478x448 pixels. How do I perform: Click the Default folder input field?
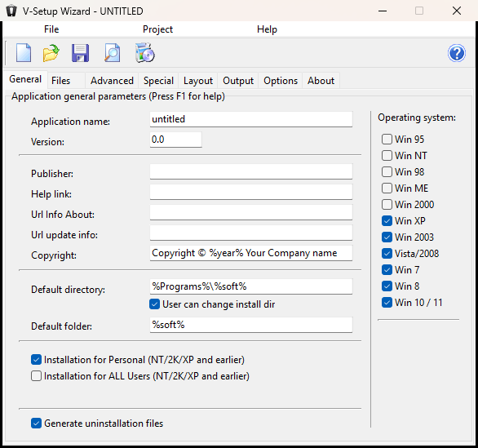(x=251, y=325)
